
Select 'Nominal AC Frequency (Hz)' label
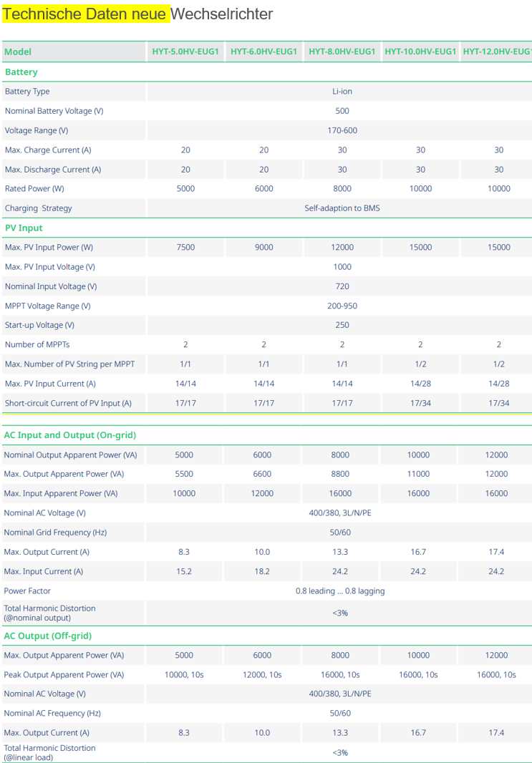click(x=52, y=714)
